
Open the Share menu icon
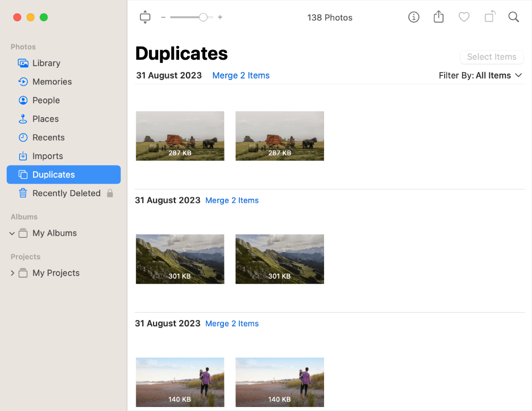pos(438,16)
